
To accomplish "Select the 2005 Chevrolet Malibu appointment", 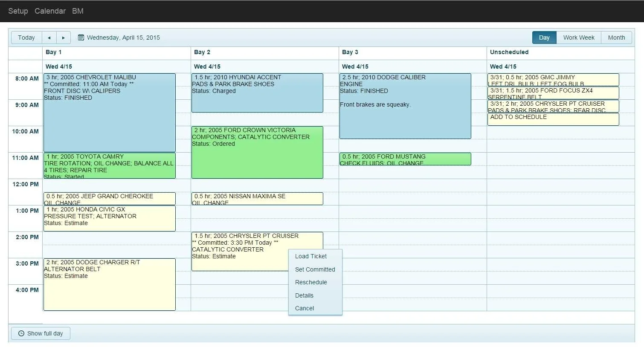I will pyautogui.click(x=110, y=113).
